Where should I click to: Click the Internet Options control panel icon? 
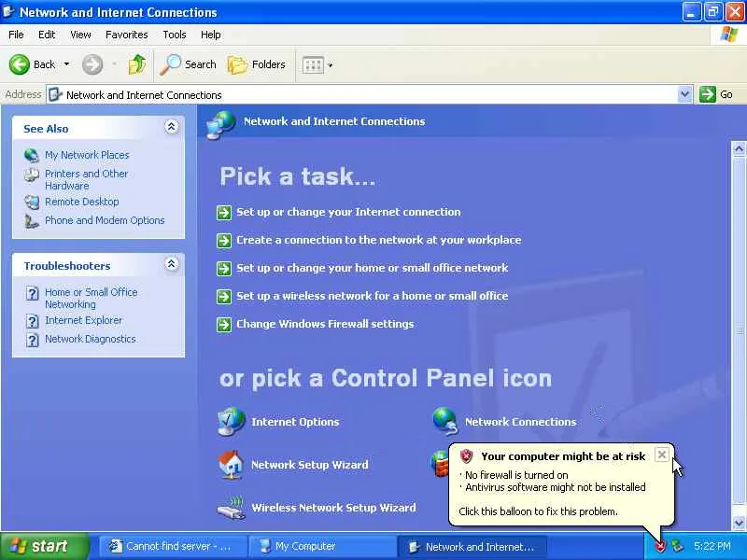point(231,422)
